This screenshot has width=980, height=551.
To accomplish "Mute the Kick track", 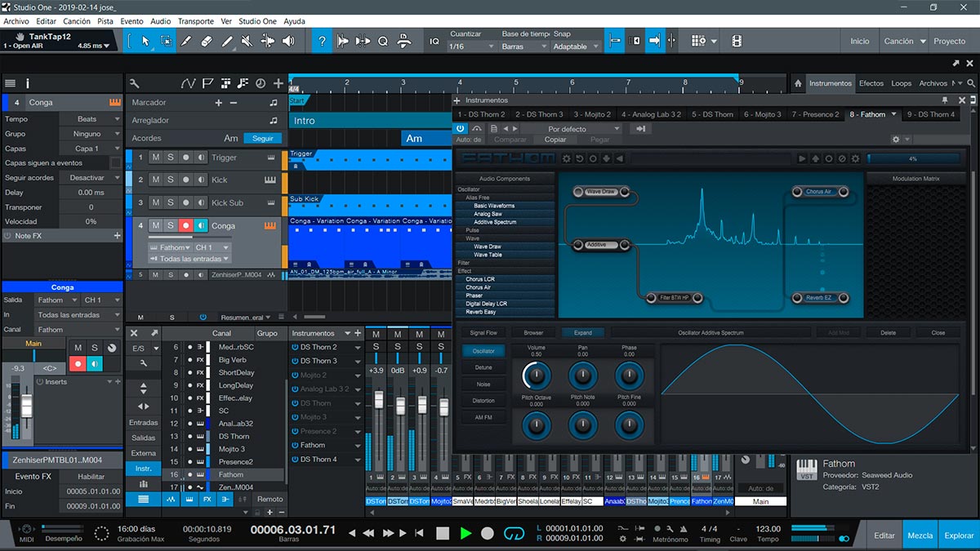I will pyautogui.click(x=155, y=180).
